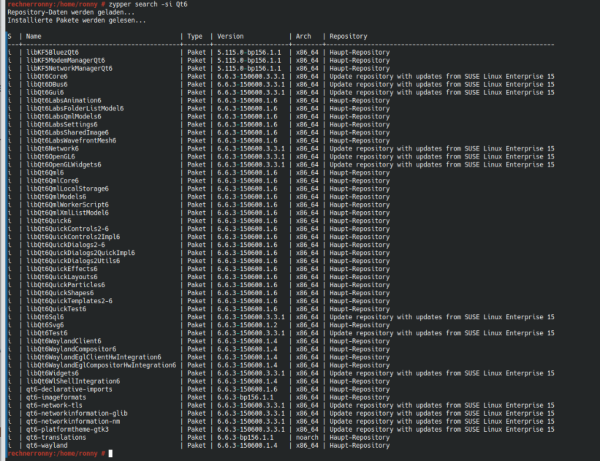Select the libQt6Quick6 package name
The width and height of the screenshot is (600, 461).
[x=49, y=221]
